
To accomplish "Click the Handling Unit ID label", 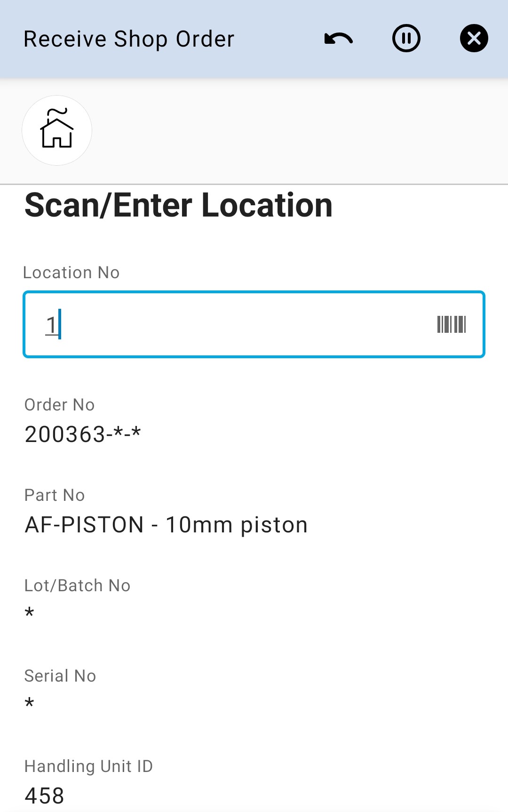I will (x=88, y=766).
